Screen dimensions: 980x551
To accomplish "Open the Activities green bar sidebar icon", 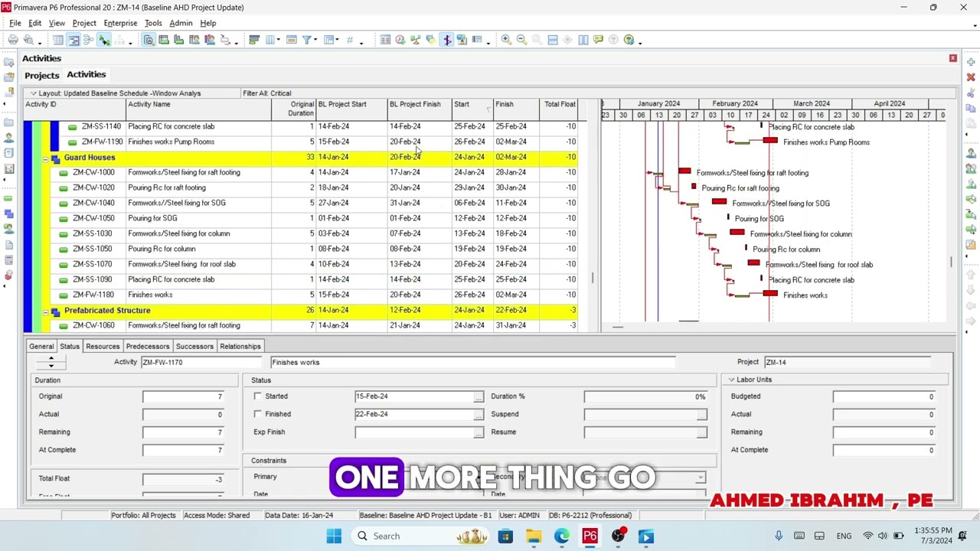I will point(8,199).
